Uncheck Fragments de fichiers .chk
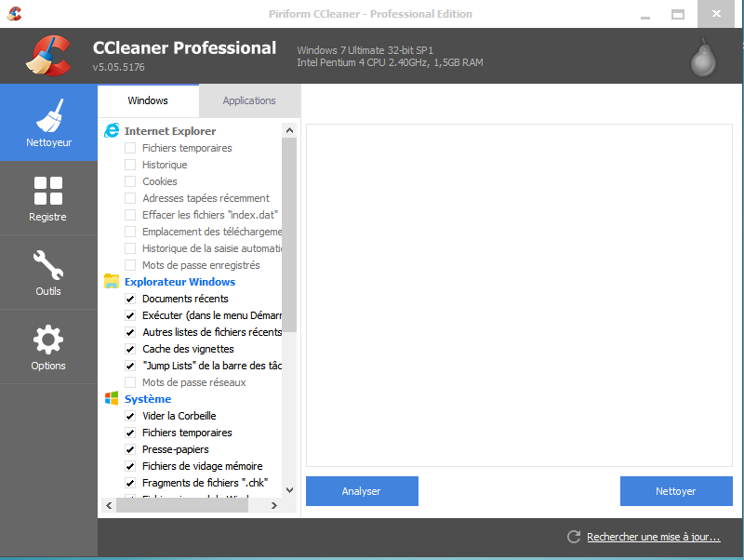 130,483
